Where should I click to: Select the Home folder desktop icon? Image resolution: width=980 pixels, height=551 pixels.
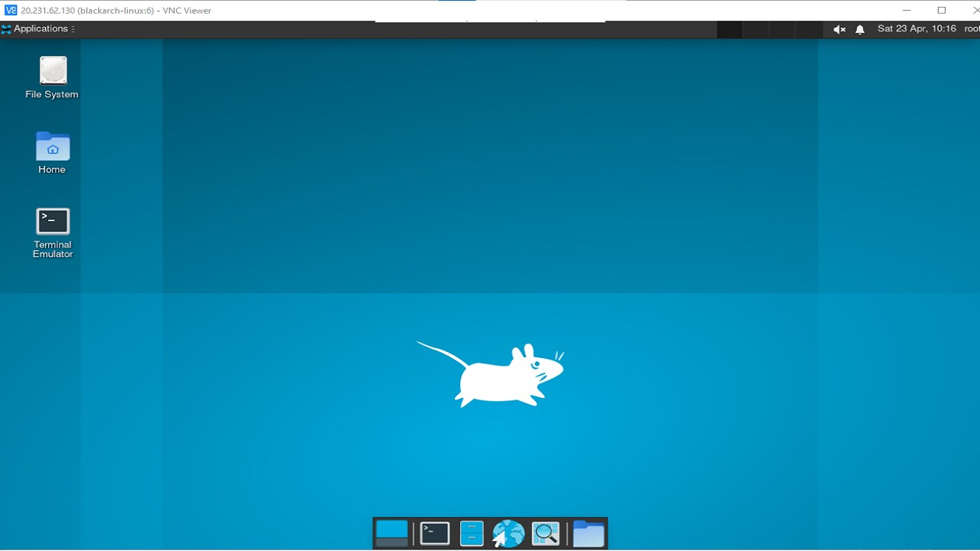52,146
